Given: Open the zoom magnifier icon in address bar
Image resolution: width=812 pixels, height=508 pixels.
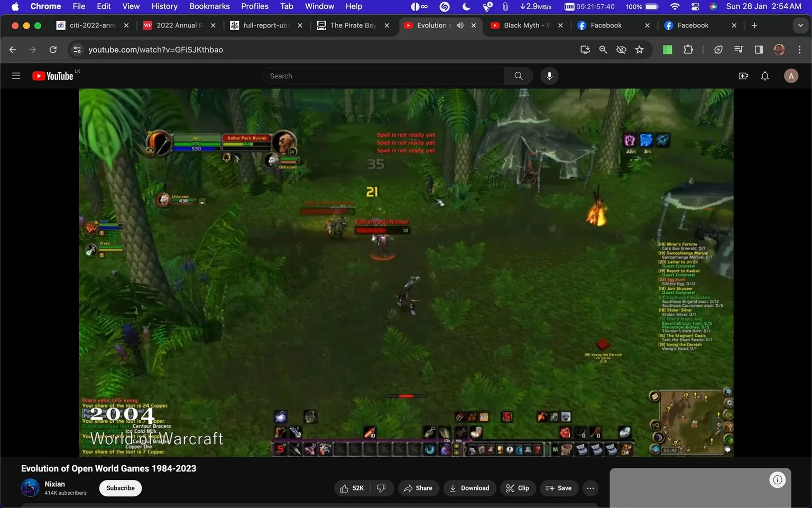Looking at the screenshot, I should tap(603, 50).
